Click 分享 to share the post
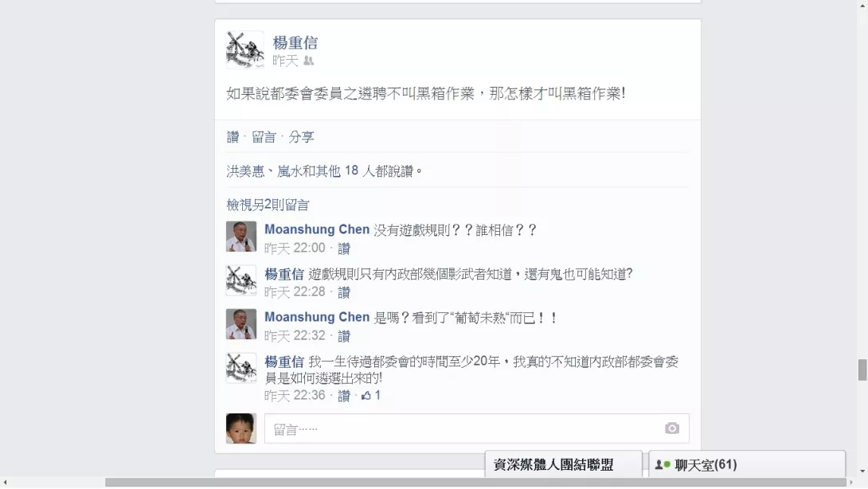This screenshot has width=868, height=489. pos(301,137)
